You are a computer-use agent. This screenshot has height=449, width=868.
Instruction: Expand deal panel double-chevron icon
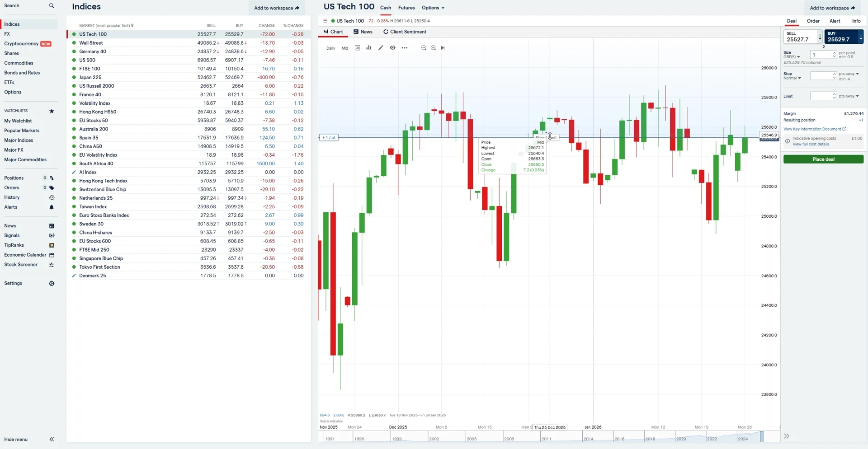tap(787, 436)
